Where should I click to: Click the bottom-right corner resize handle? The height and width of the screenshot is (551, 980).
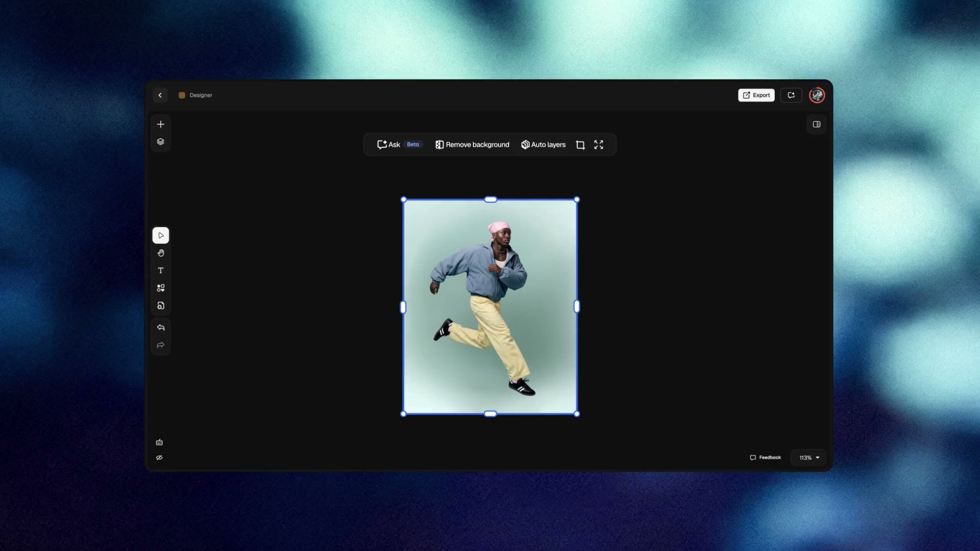[x=577, y=414]
